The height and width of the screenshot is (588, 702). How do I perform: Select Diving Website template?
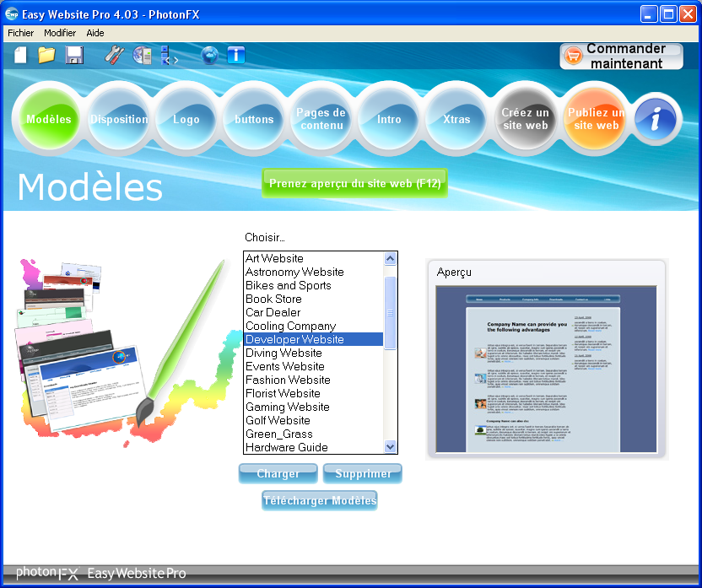[313, 353]
